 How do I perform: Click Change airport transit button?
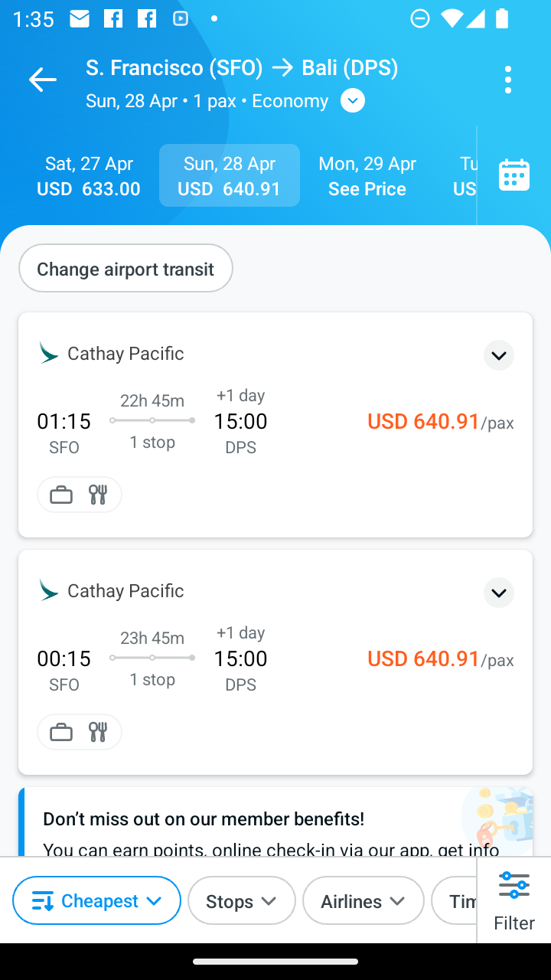pos(126,268)
